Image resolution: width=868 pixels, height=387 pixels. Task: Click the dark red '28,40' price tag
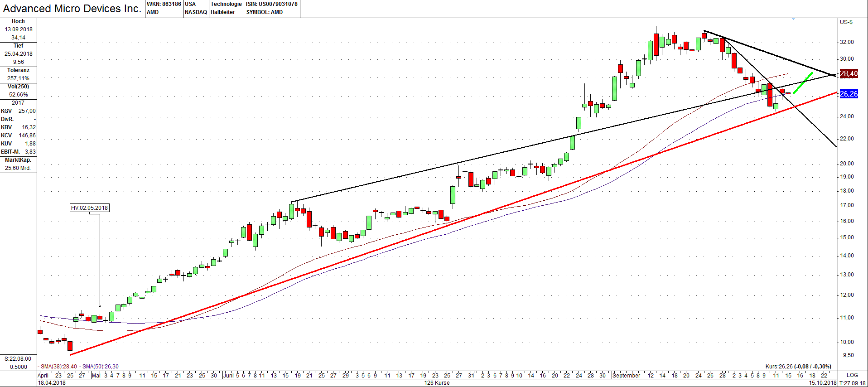849,73
